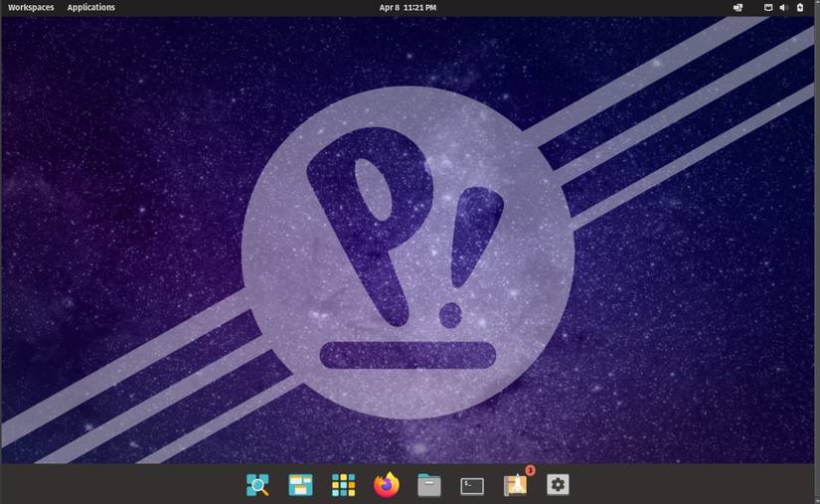Open Pop!_Shop with the notification badge
Screen dimensions: 820x504
[x=516, y=484]
